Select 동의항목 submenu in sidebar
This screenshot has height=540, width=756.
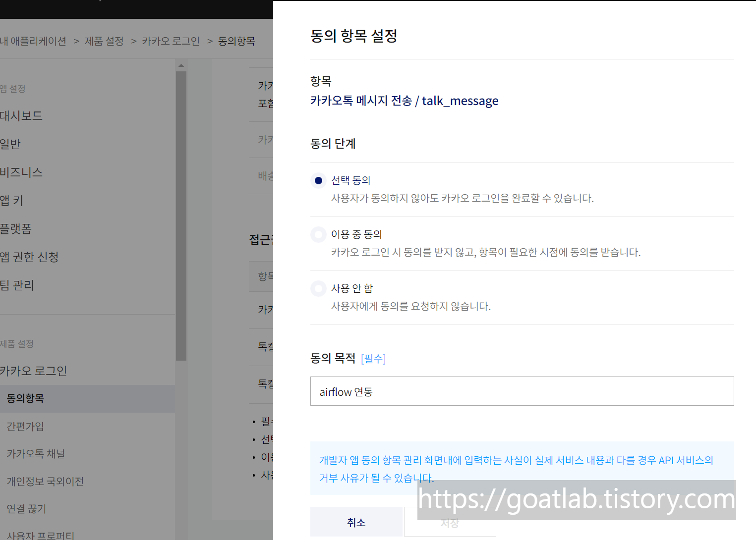(87, 399)
